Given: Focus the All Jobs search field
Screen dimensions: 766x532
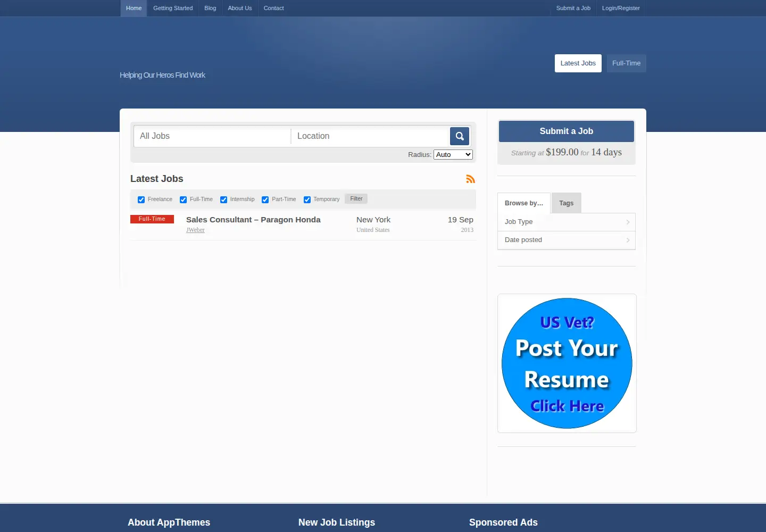Looking at the screenshot, I should (x=212, y=136).
